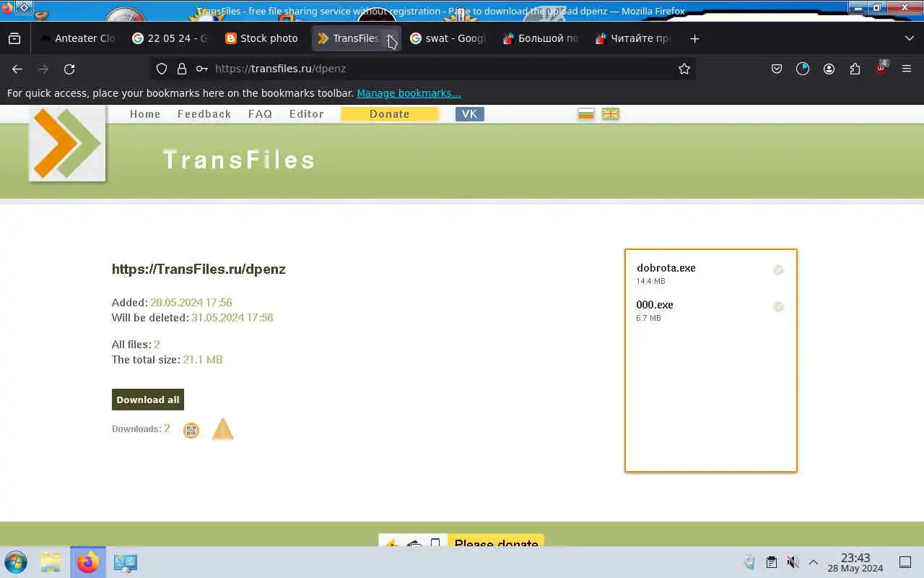Click the muted speaker tray icon
924x578 pixels.
(793, 562)
